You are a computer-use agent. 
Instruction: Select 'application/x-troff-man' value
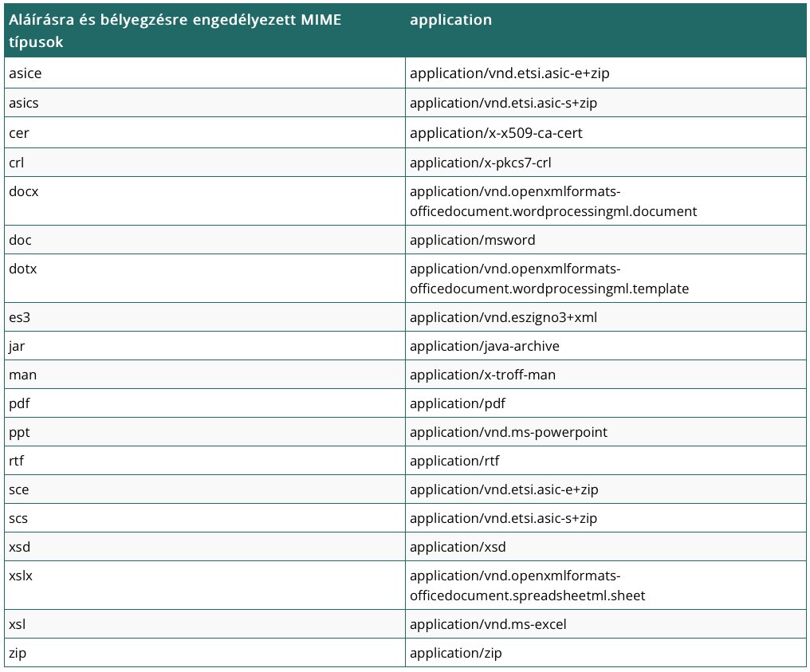pyautogui.click(x=482, y=375)
